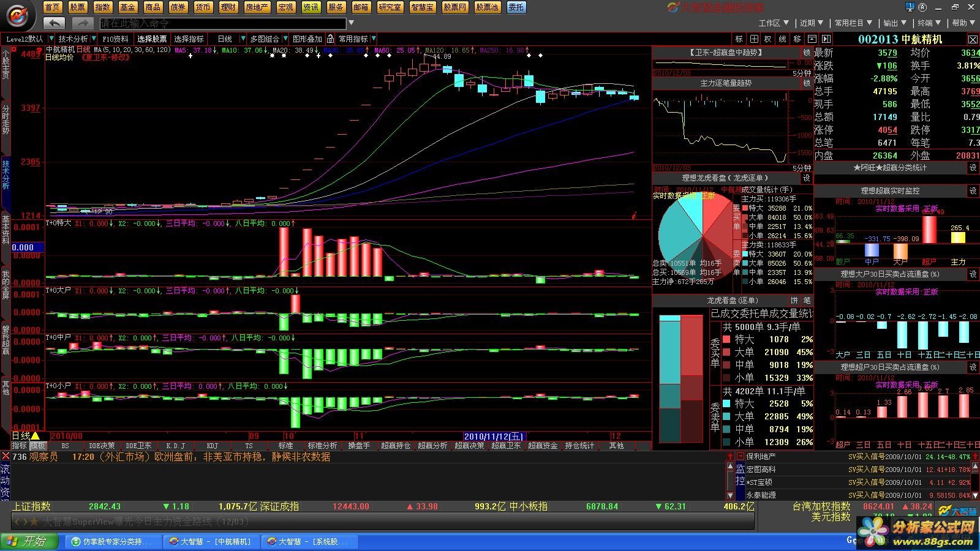Open 设 settings for 阿旺超赢分类统计
The width and height of the screenshot is (980, 551).
coord(973,167)
